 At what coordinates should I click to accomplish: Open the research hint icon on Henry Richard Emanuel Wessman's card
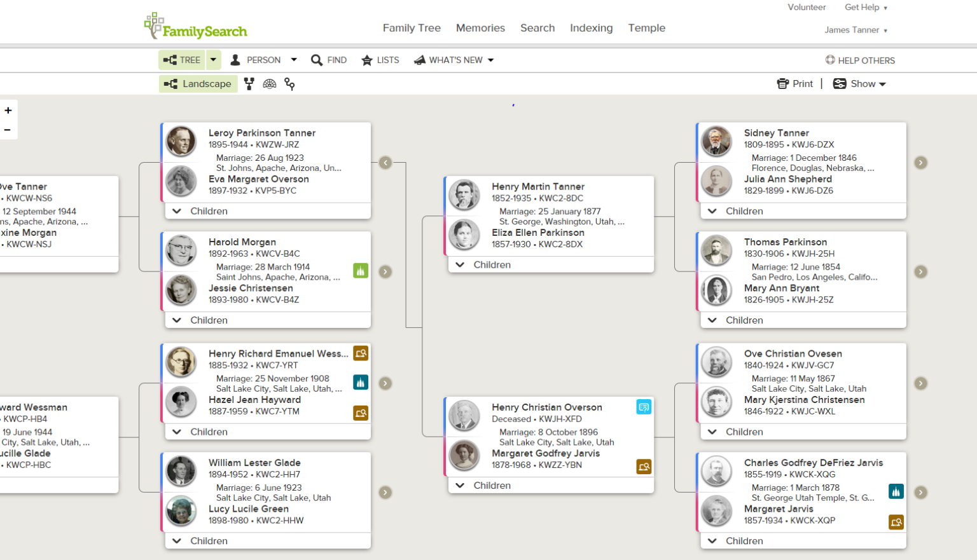coord(361,353)
